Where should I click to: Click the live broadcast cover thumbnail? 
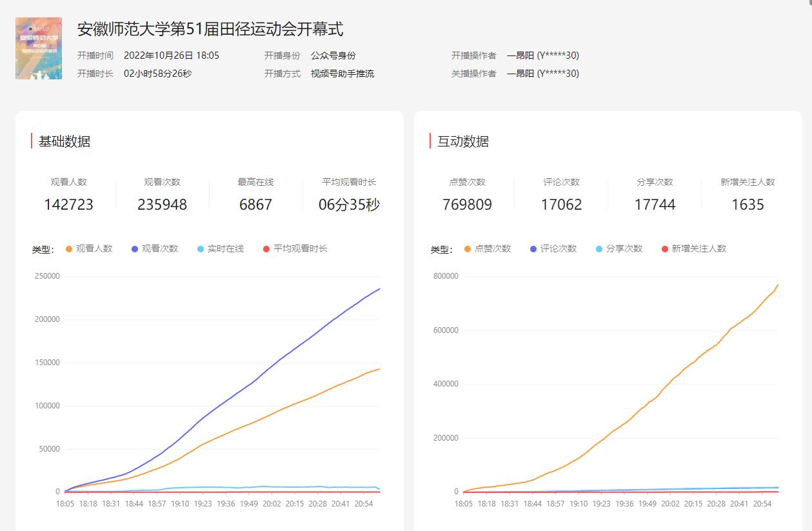pyautogui.click(x=39, y=48)
